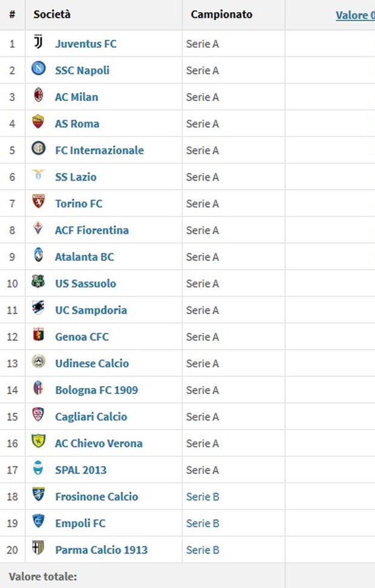Click the Società column header
The image size is (375, 588).
coord(52,15)
